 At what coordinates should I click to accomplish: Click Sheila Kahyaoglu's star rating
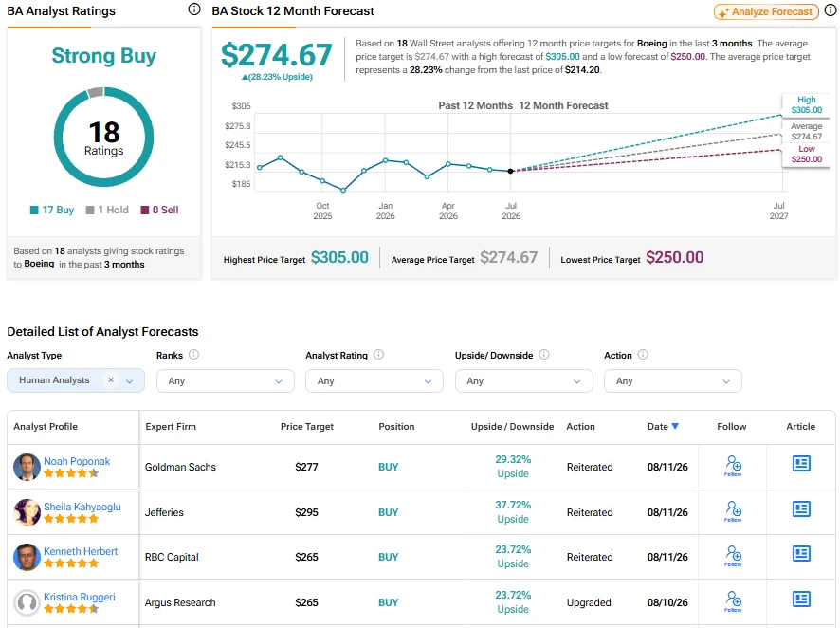[71, 519]
